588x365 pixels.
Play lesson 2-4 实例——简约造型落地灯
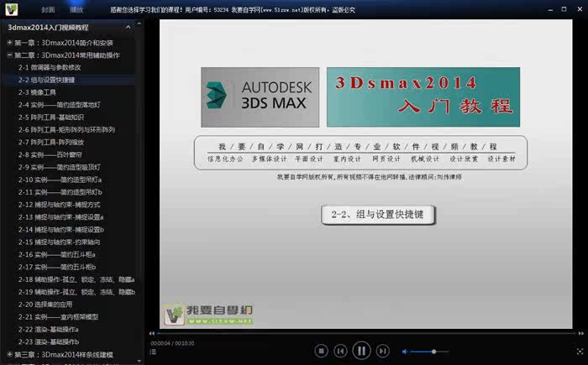click(60, 105)
